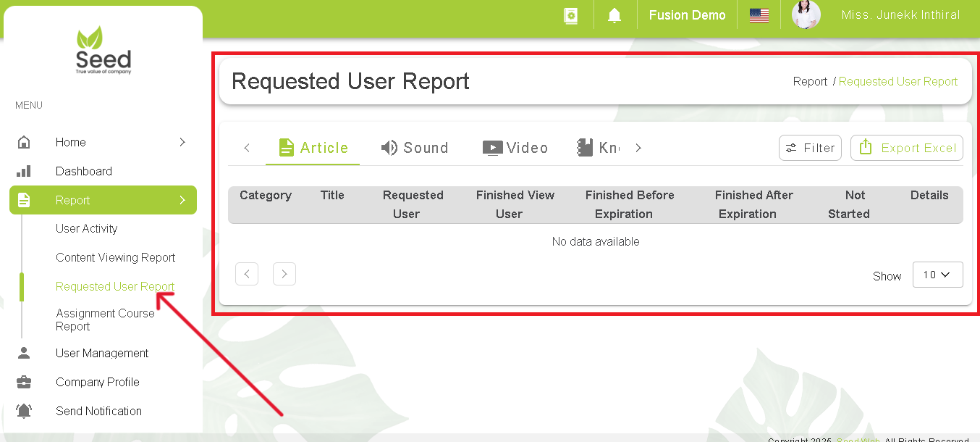Open notifications via the bell icon
The width and height of the screenshot is (980, 442).
tap(614, 14)
